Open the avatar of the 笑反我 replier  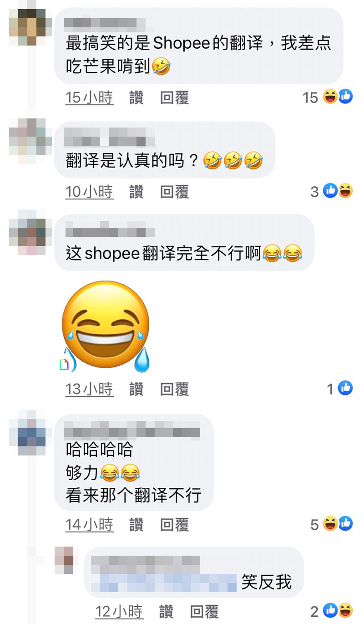tap(64, 560)
